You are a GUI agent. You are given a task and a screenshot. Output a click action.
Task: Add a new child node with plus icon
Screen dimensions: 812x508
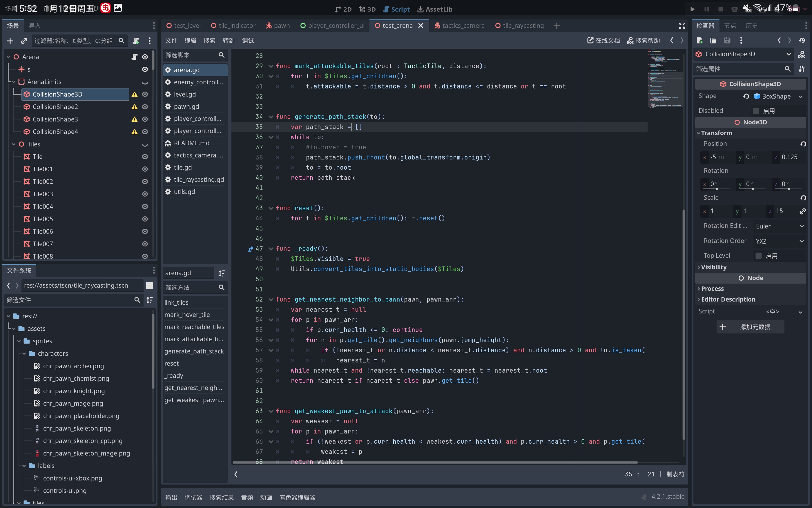coord(10,41)
